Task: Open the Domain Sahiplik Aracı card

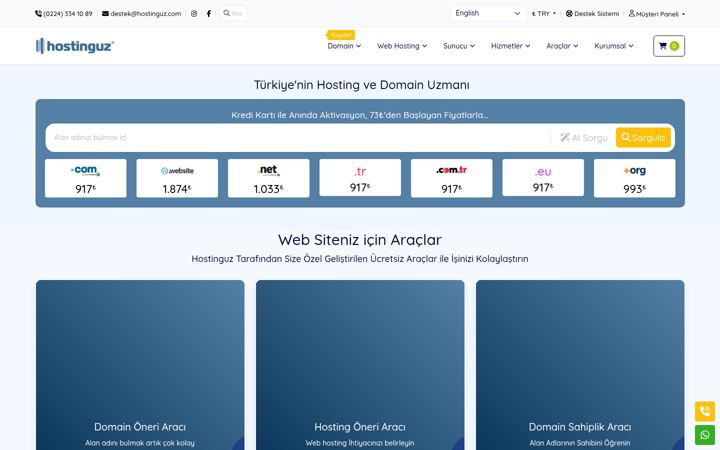Action: (x=580, y=365)
